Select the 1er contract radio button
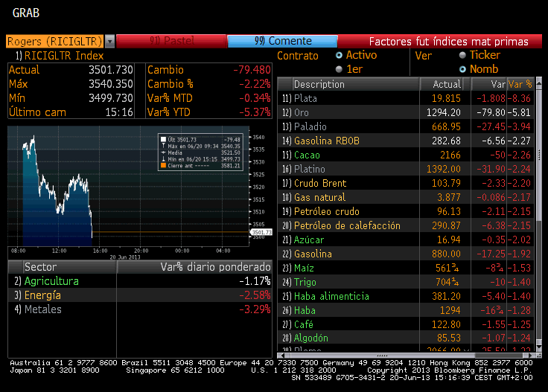This screenshot has width=548, height=392. [x=339, y=69]
